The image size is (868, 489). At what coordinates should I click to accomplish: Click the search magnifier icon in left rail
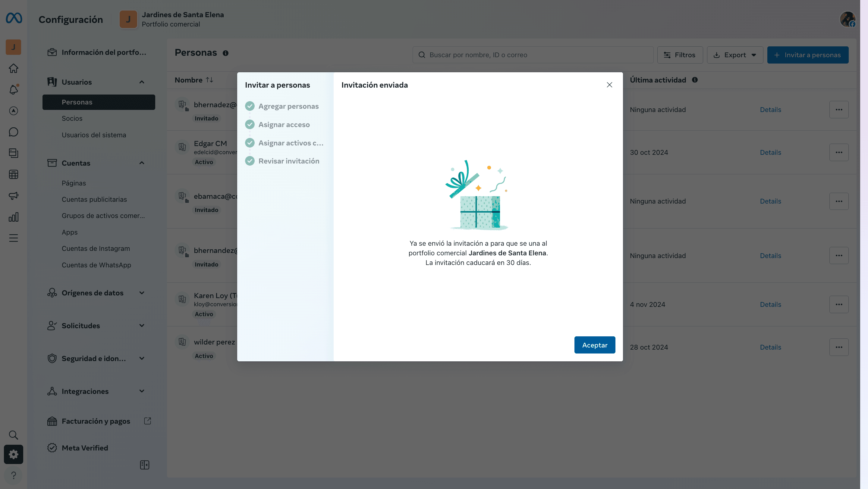pyautogui.click(x=14, y=435)
